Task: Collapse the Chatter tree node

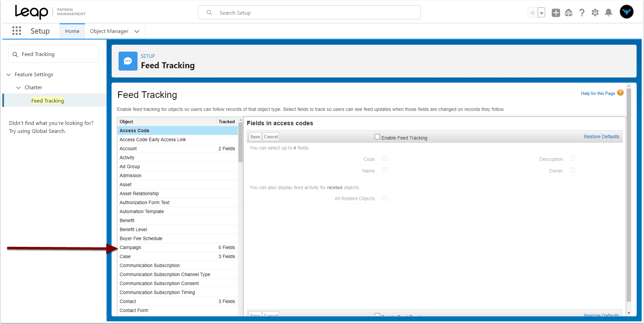Action: (19, 88)
